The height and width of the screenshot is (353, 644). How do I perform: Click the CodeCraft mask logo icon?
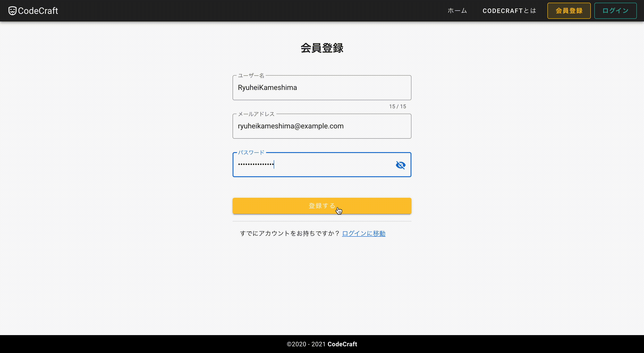pos(12,11)
